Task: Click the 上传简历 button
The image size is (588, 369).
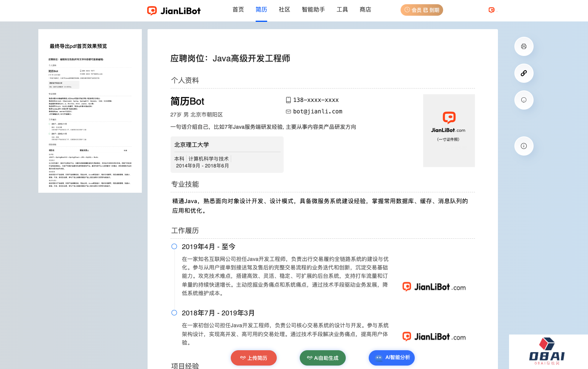Action: pyautogui.click(x=253, y=358)
